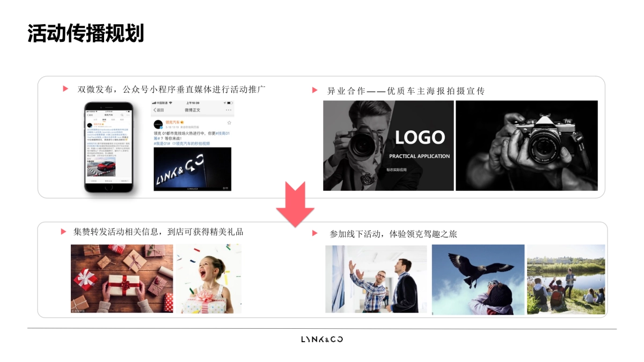Click the pink triangle bullet before 异业合作
Screen dimensions: 644x362
click(313, 90)
